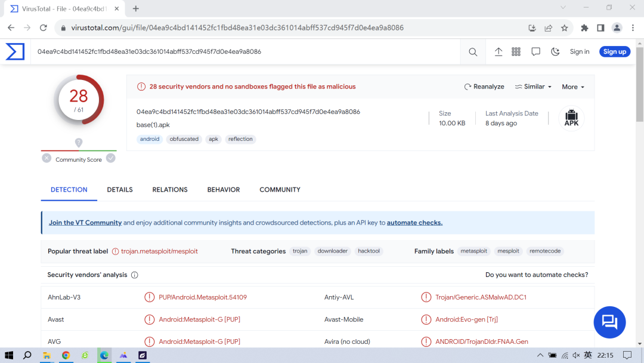Open the Join the VT Community link
Image resolution: width=644 pixels, height=363 pixels.
(x=85, y=223)
